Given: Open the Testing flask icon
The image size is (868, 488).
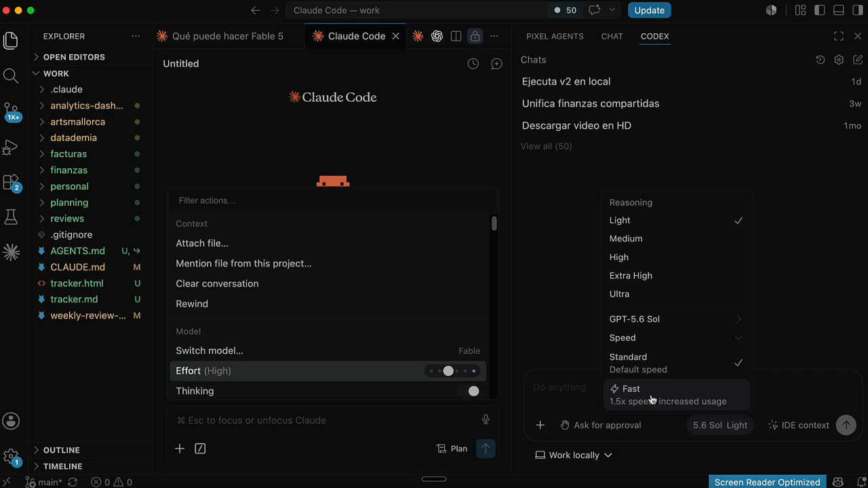Looking at the screenshot, I should coord(11,217).
